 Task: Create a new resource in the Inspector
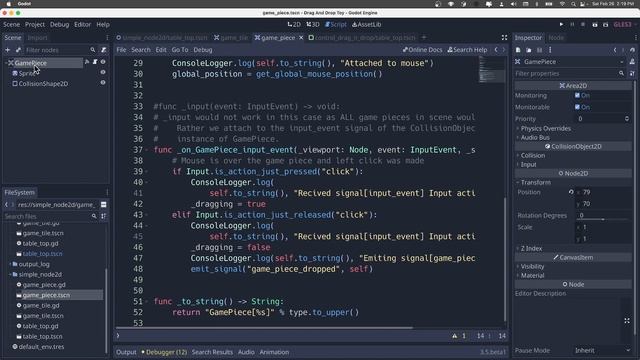pyautogui.click(x=518, y=50)
